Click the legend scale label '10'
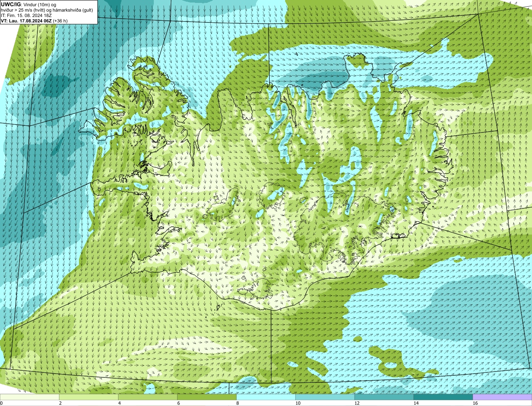532x406 pixels. [298, 403]
